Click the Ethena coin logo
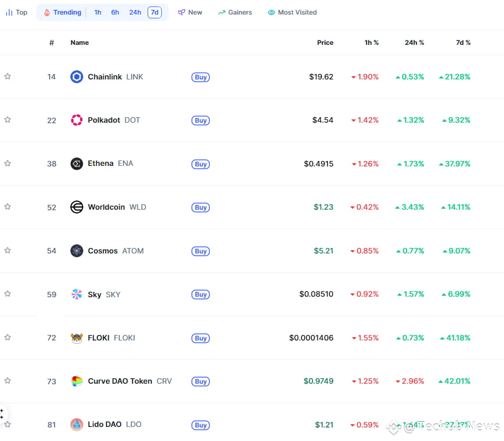The image size is (504, 441). (76, 164)
